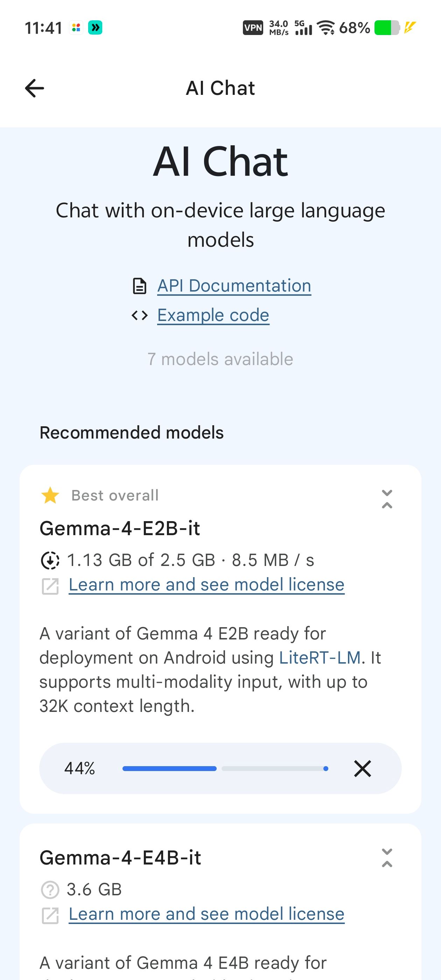The width and height of the screenshot is (441, 980).
Task: Tap the Best overall star icon
Action: point(50,495)
